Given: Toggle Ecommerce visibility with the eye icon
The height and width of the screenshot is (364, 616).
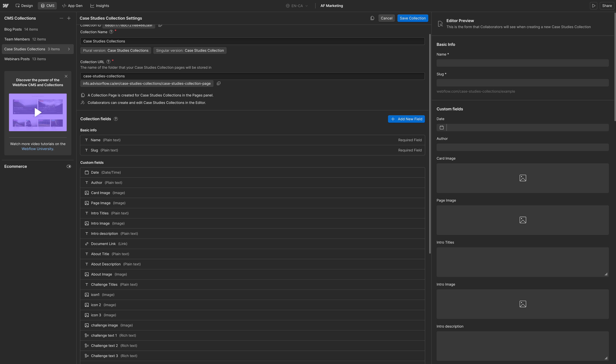Looking at the screenshot, I should coord(69,166).
